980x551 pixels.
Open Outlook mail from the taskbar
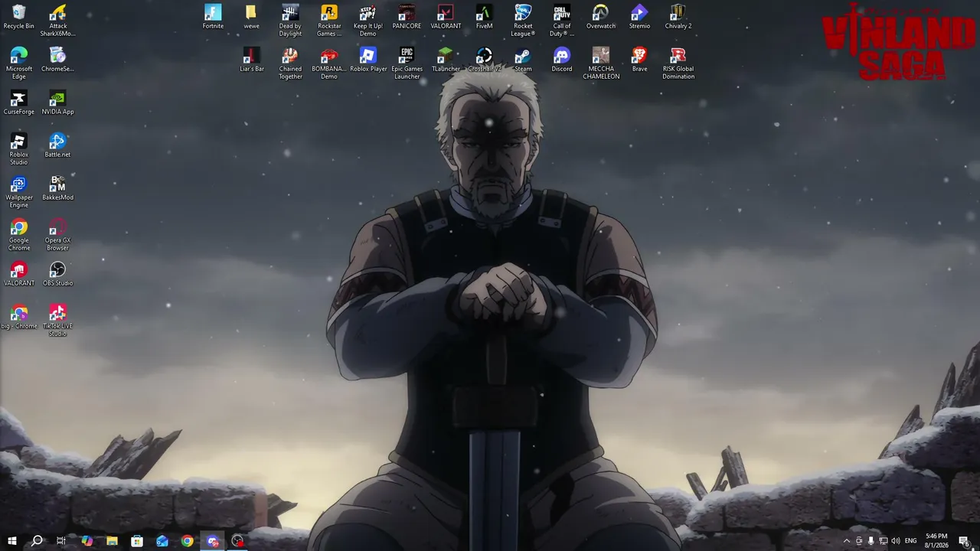pyautogui.click(x=162, y=541)
